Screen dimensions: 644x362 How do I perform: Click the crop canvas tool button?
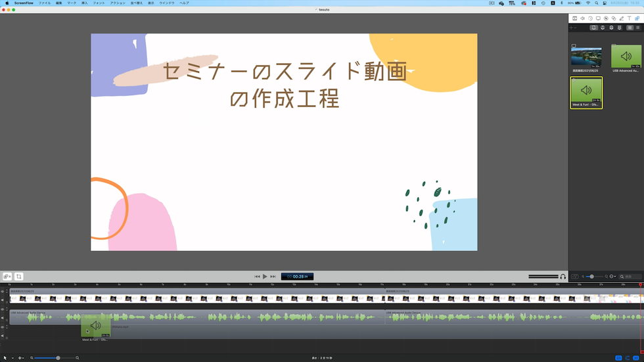(19, 277)
